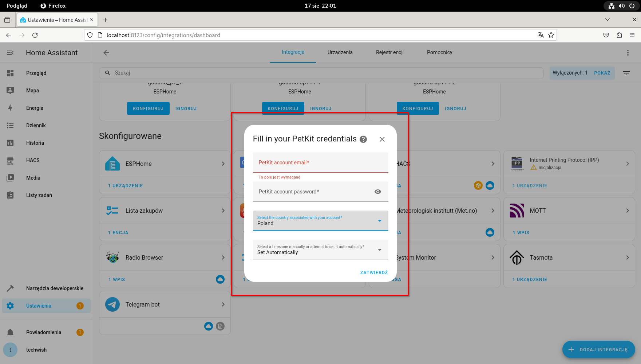This screenshot has height=364, width=641.
Task: Open the Firefox app menu in top bar
Action: [53, 6]
